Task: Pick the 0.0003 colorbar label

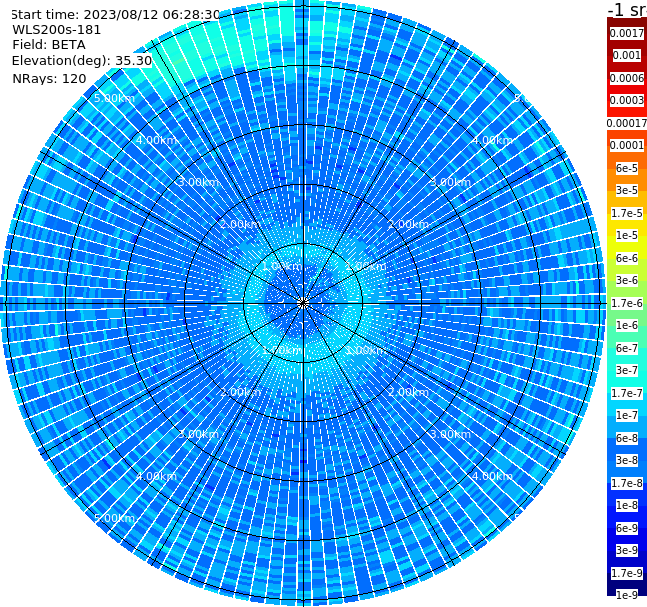Action: 627,100
